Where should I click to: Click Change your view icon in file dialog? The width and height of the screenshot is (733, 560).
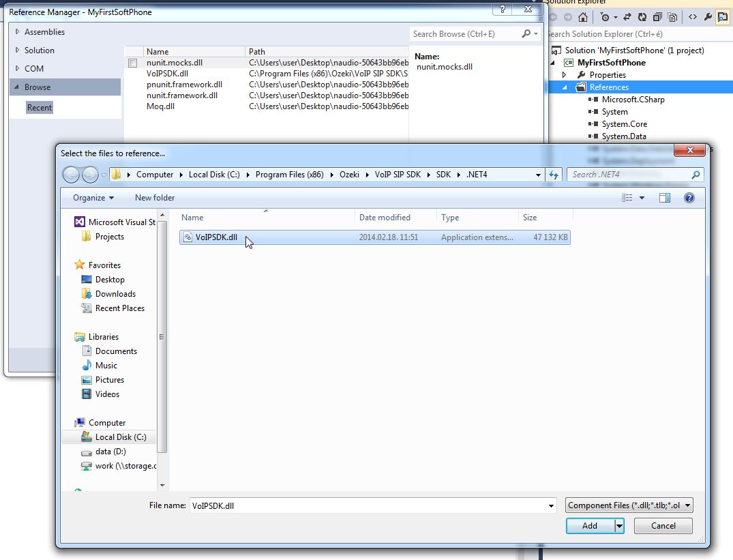(x=627, y=198)
